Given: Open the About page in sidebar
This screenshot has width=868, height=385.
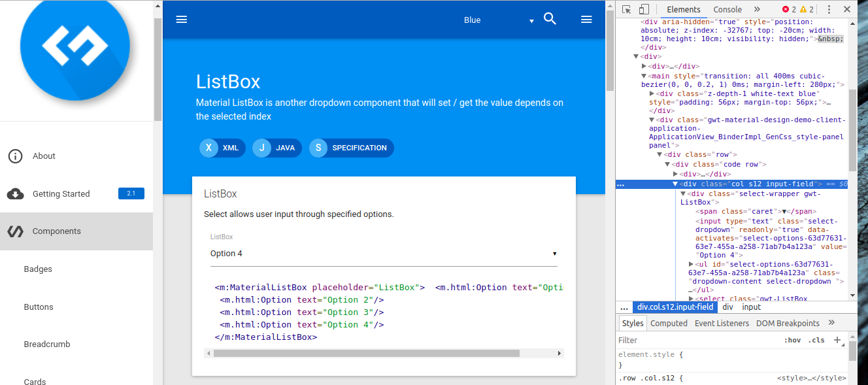Looking at the screenshot, I should click(76, 156).
